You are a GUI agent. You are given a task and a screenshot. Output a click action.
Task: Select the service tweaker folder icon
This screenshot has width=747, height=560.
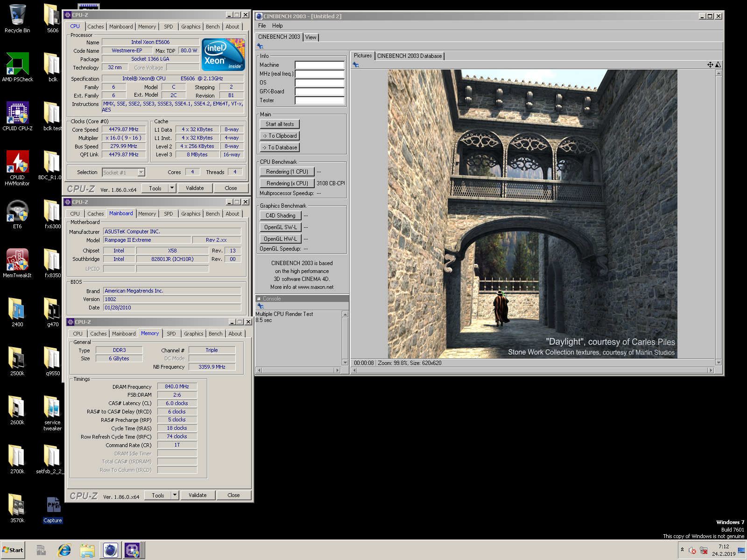pos(53,413)
